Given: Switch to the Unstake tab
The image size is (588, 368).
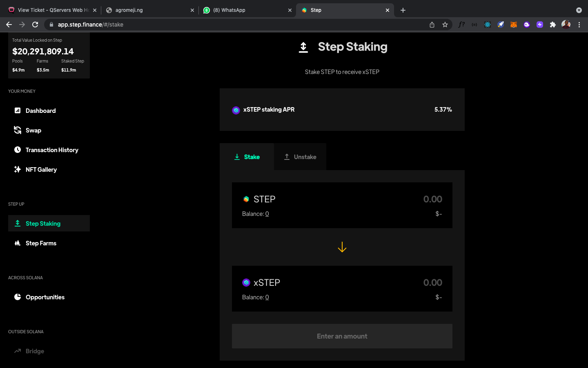Looking at the screenshot, I should tap(300, 157).
